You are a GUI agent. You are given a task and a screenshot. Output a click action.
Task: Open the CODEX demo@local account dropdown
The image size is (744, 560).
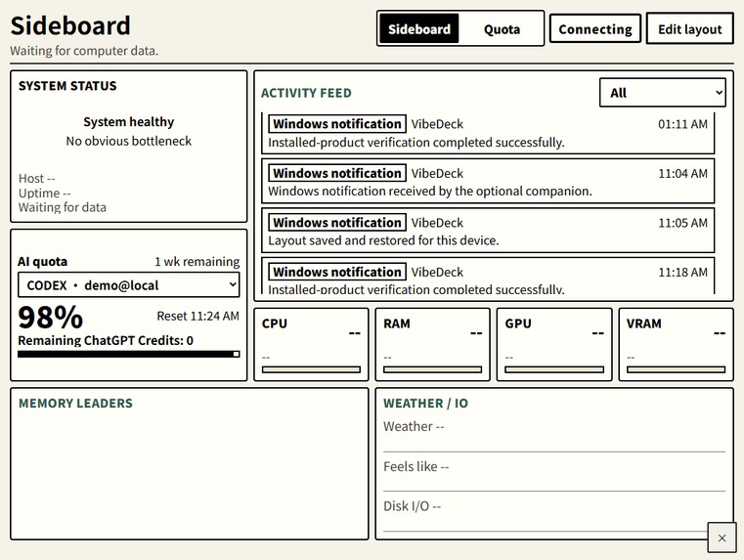(129, 285)
